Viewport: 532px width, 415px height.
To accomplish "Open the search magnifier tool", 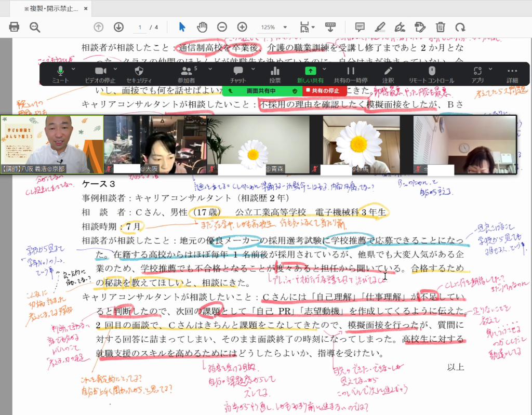I will click(x=35, y=27).
